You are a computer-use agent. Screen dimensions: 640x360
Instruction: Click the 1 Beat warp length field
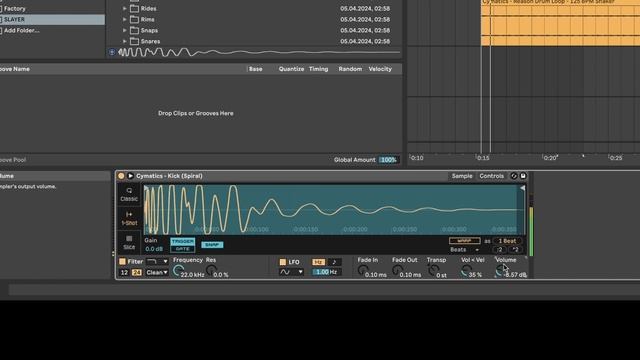(x=507, y=241)
